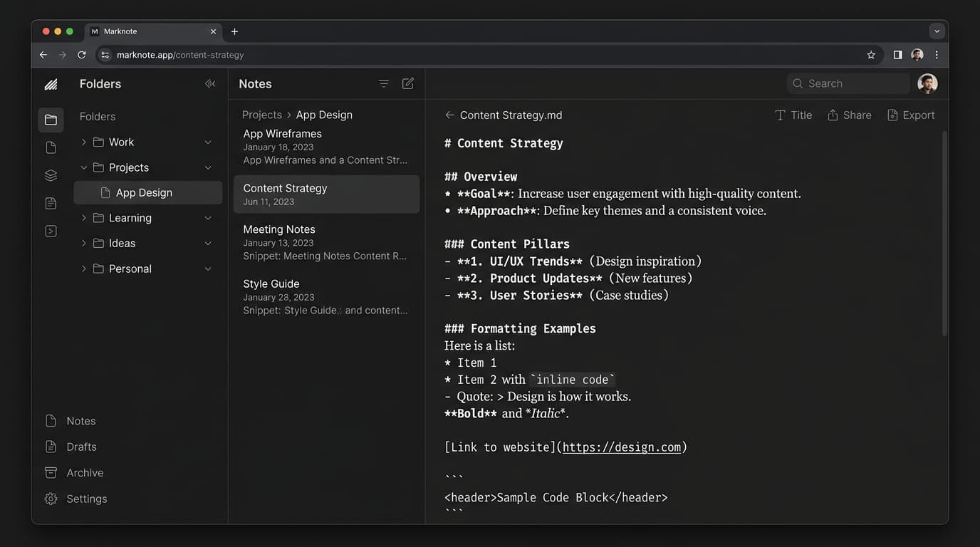Screen dimensions: 980x547
Task: Click the Export button
Action: (911, 115)
